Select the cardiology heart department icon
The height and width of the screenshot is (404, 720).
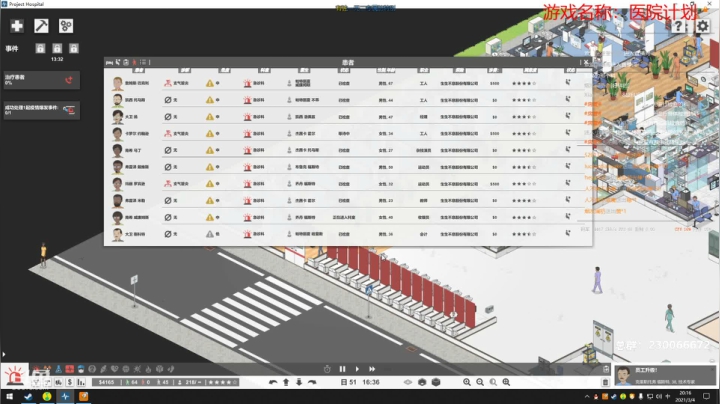coord(114,369)
